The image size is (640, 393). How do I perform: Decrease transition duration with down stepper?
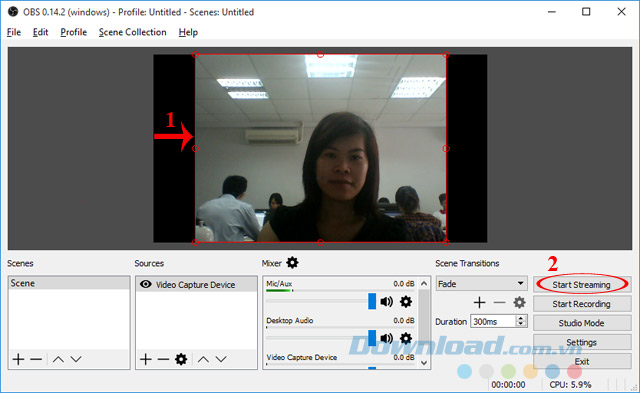tap(520, 324)
